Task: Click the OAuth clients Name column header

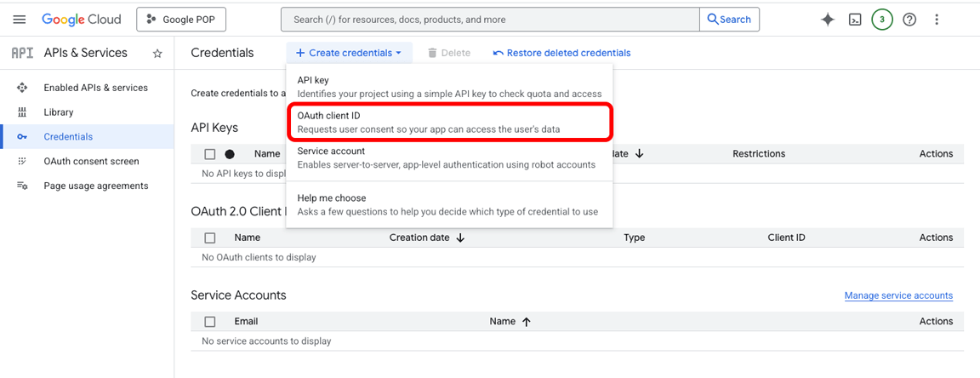Action: pyautogui.click(x=248, y=238)
